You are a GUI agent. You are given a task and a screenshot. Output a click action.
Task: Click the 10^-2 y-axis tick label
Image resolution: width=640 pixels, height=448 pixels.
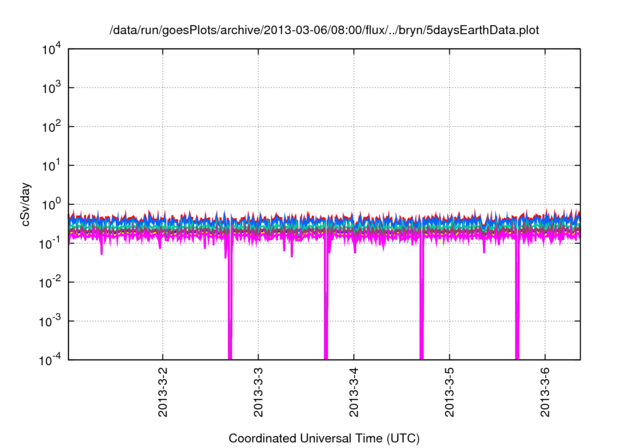pyautogui.click(x=50, y=282)
